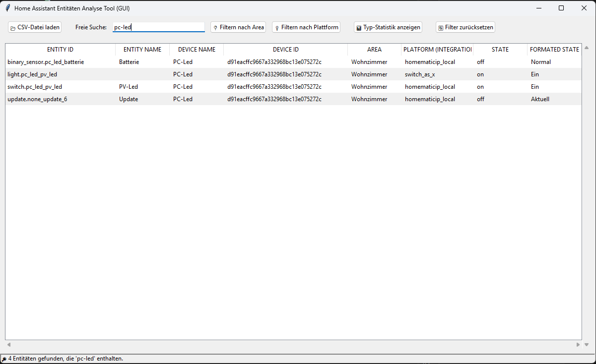Screen dimensions: 596x364
Task: Click the Freie Suche text field
Action: pyautogui.click(x=158, y=27)
